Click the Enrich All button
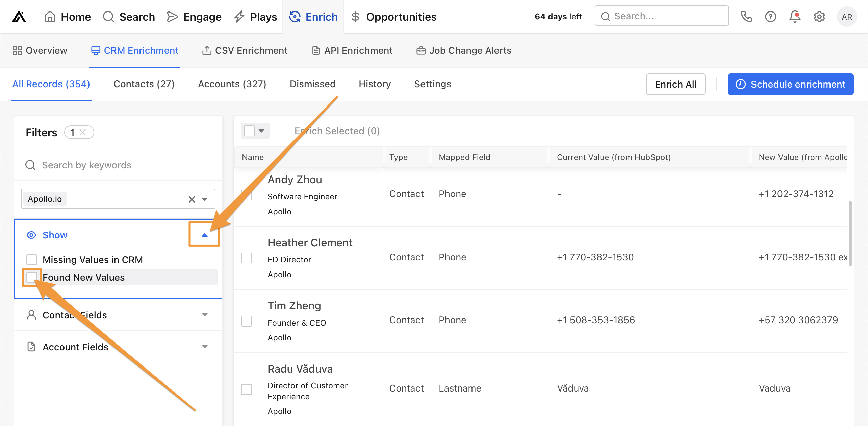This screenshot has height=426, width=868. click(x=675, y=84)
